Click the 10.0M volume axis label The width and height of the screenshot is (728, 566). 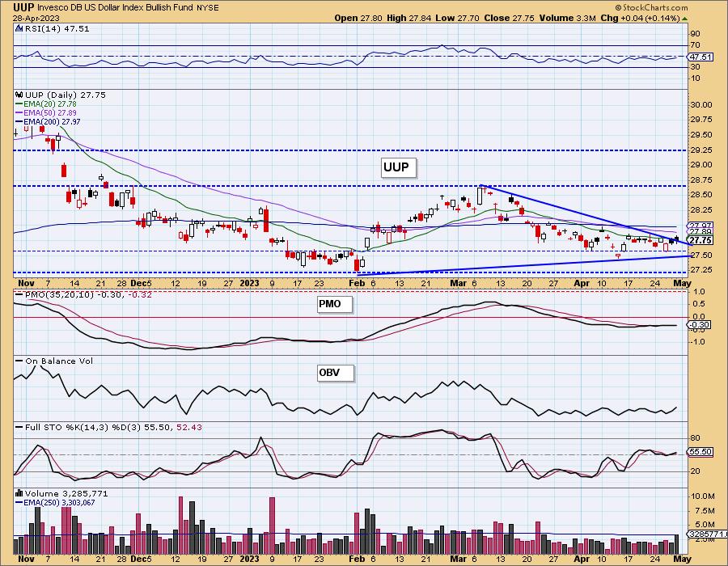click(x=702, y=496)
